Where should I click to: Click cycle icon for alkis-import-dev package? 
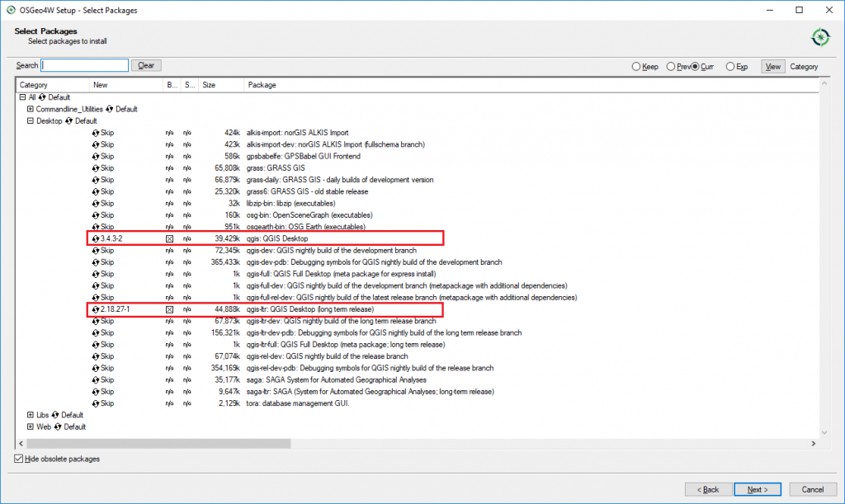[96, 145]
